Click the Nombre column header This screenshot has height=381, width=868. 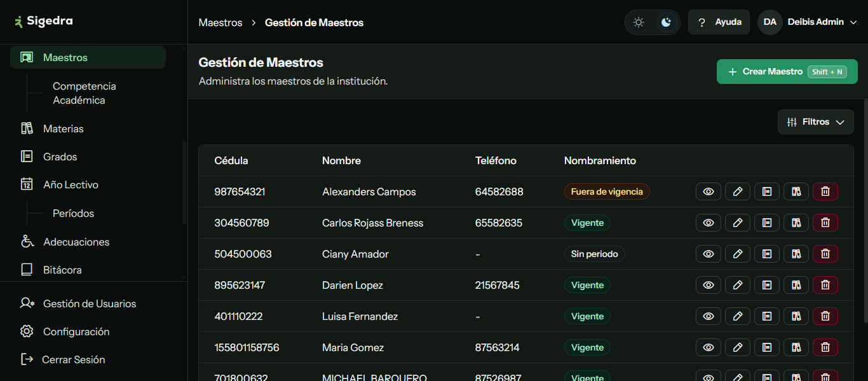341,160
